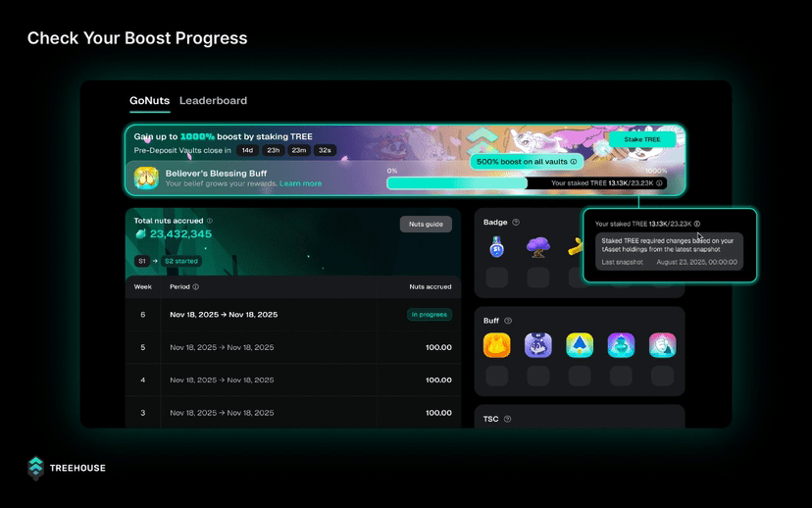
Task: Click the 23h countdown chip
Action: click(274, 150)
